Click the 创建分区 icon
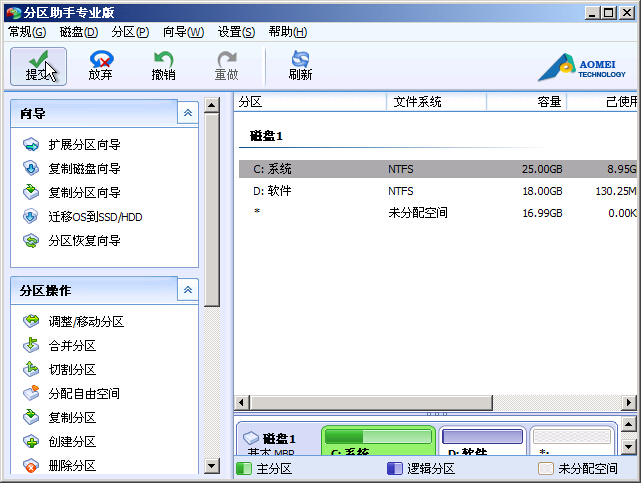 pos(31,442)
